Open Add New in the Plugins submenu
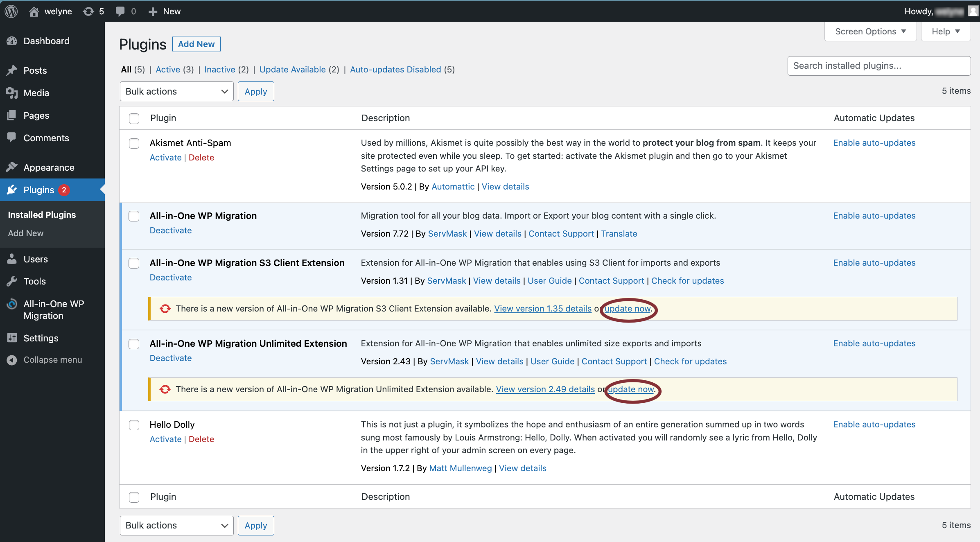Screen dimensions: 980x542 click(x=25, y=233)
